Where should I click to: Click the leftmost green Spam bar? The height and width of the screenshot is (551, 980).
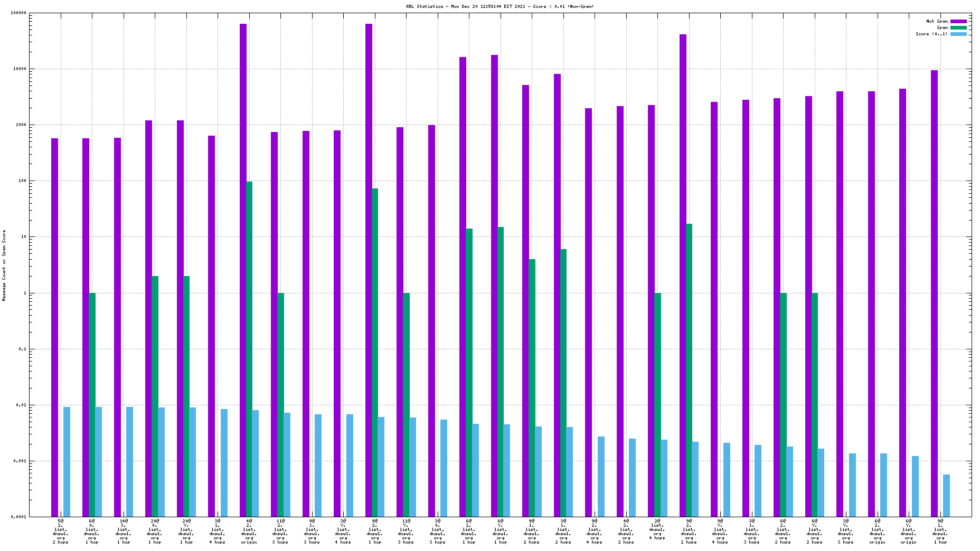tap(92, 404)
